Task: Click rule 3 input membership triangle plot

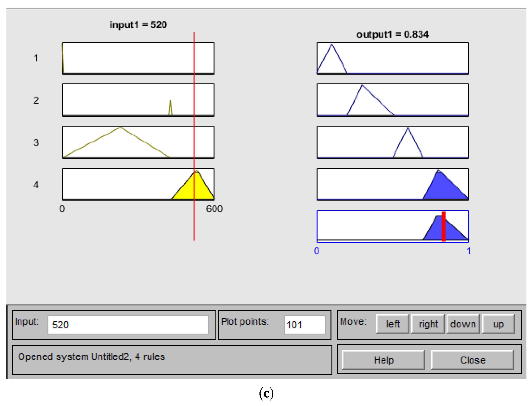Action: pos(138,142)
